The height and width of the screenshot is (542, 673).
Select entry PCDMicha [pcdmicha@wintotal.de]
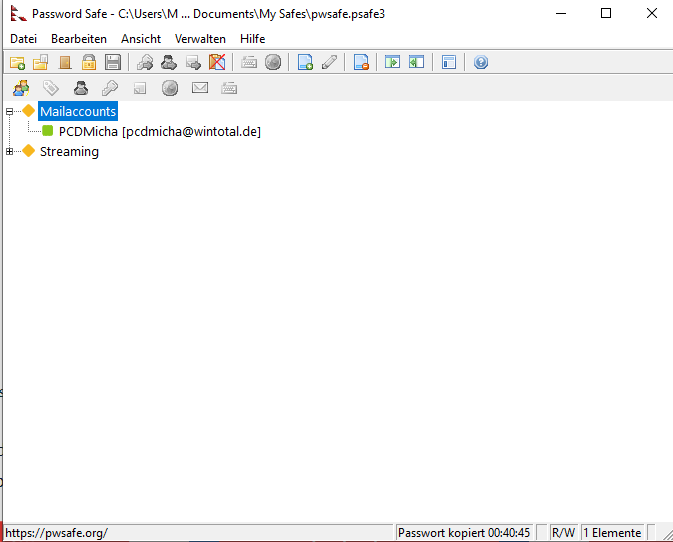[160, 131]
